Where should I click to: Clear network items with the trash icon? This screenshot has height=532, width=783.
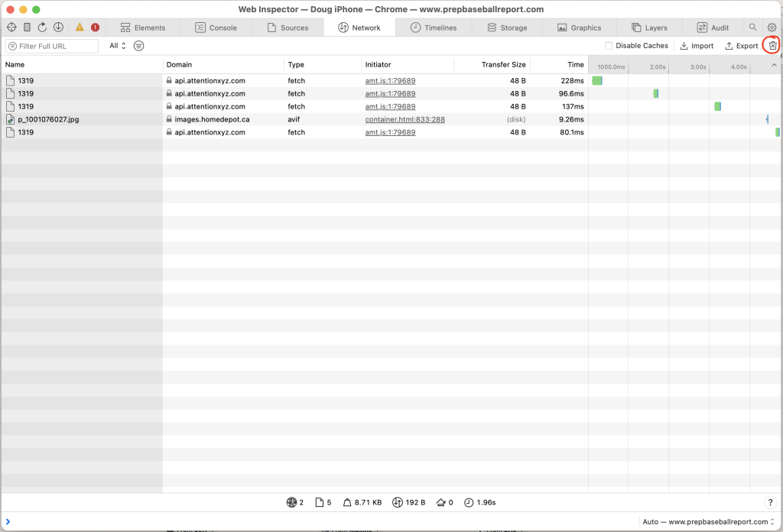[772, 45]
